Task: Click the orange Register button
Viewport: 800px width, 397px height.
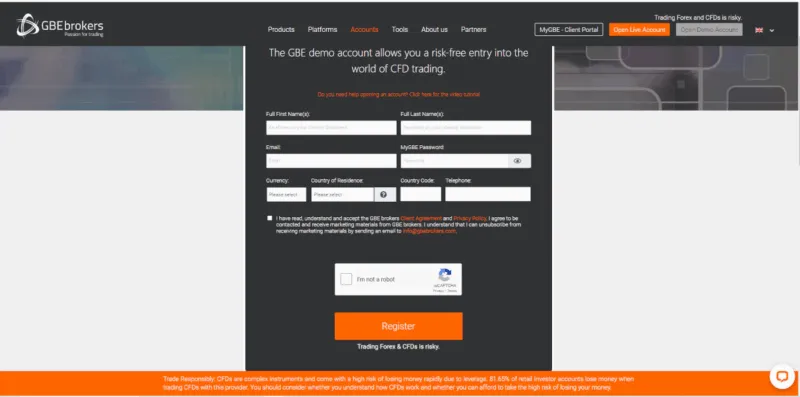Action: point(398,326)
